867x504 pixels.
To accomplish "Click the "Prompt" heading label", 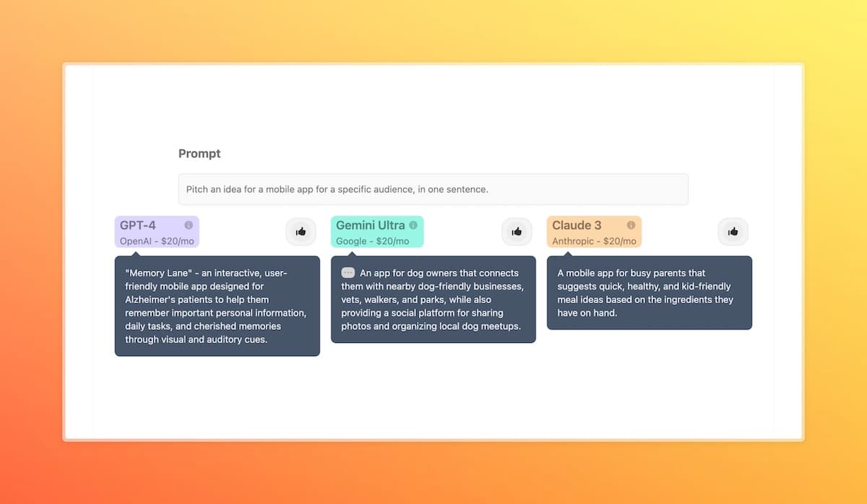I will pos(199,154).
